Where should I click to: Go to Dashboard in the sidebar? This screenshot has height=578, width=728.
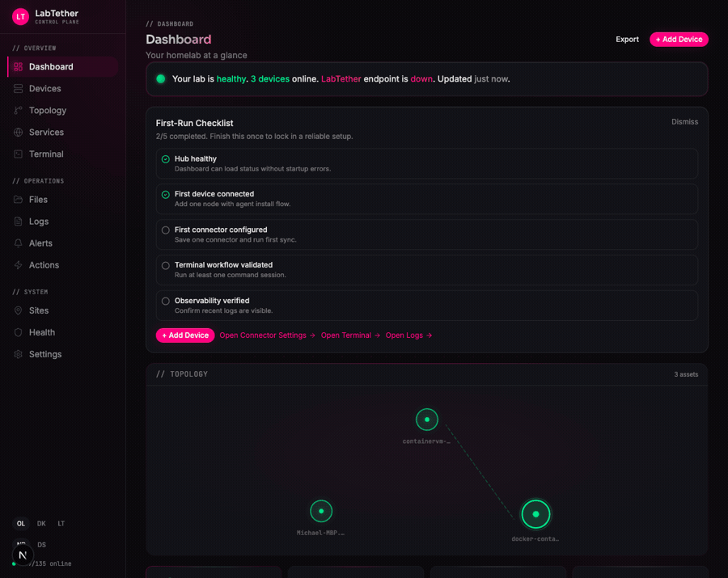click(62, 67)
